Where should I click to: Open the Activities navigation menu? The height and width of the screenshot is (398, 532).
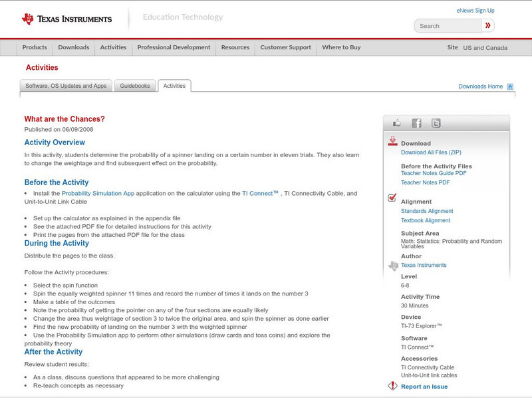[x=113, y=47]
